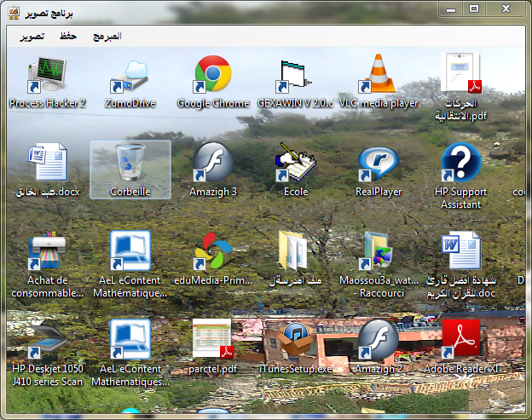Select the RealPlayer shortcut icon

click(x=378, y=164)
